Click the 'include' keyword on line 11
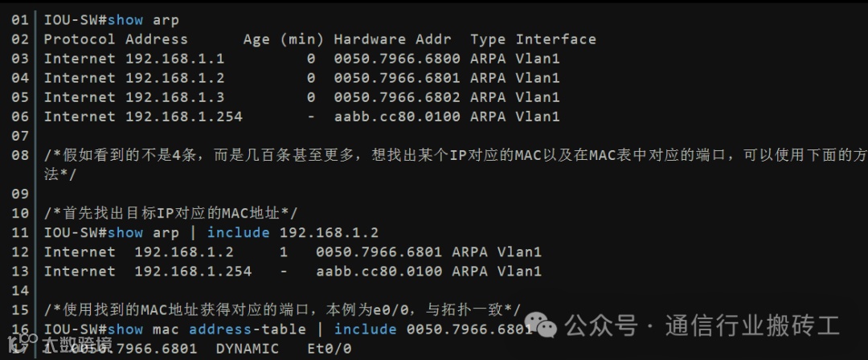Viewport: 868px width, 360px height. pos(239,232)
